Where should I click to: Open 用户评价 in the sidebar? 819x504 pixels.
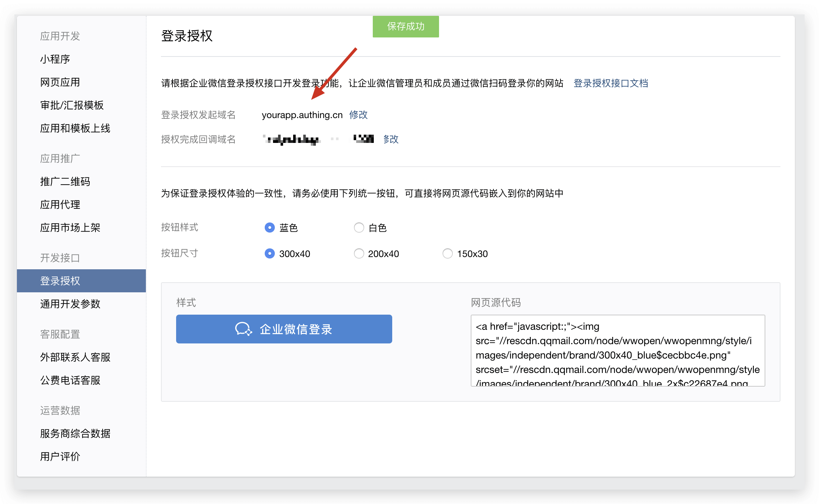tap(60, 456)
